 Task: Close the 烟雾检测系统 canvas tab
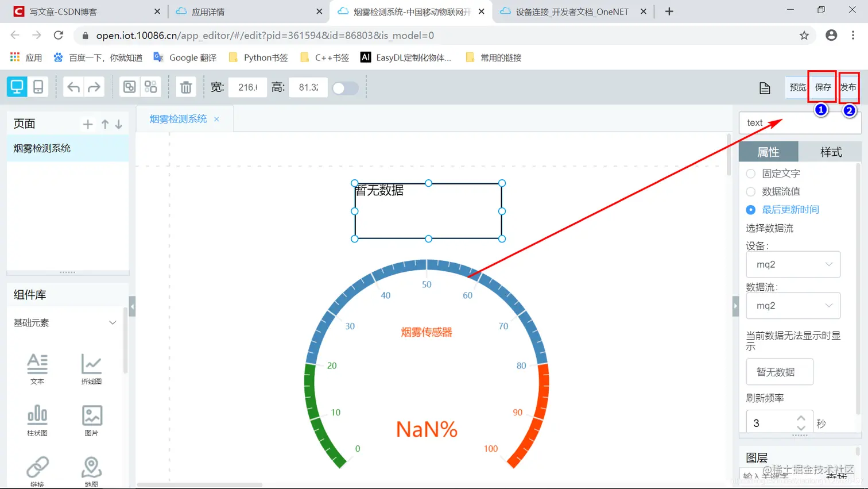pyautogui.click(x=216, y=119)
